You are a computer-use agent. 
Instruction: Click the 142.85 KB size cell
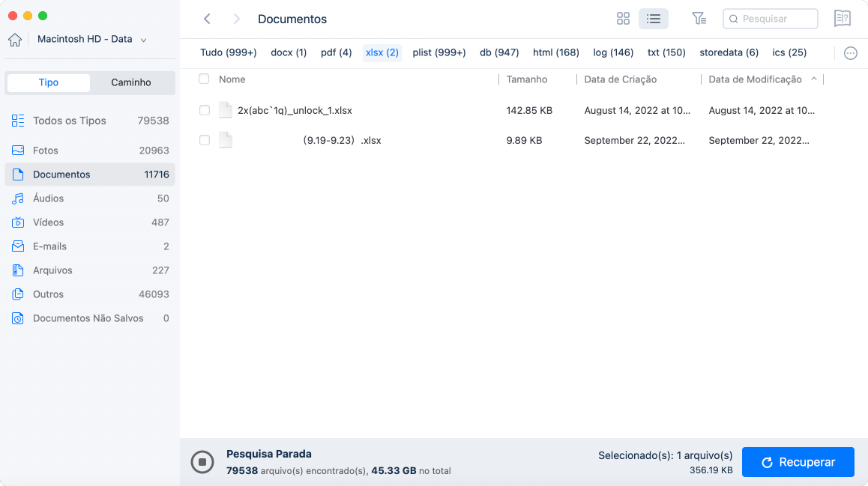tap(529, 111)
